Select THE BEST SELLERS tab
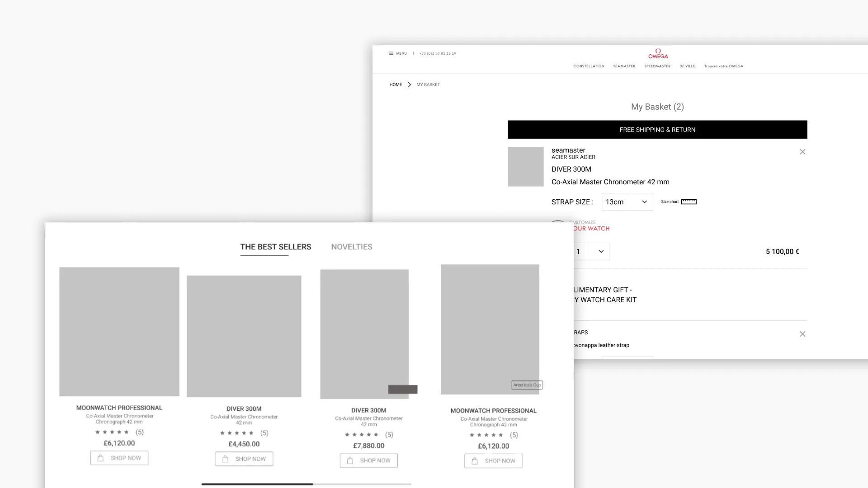 click(x=276, y=247)
